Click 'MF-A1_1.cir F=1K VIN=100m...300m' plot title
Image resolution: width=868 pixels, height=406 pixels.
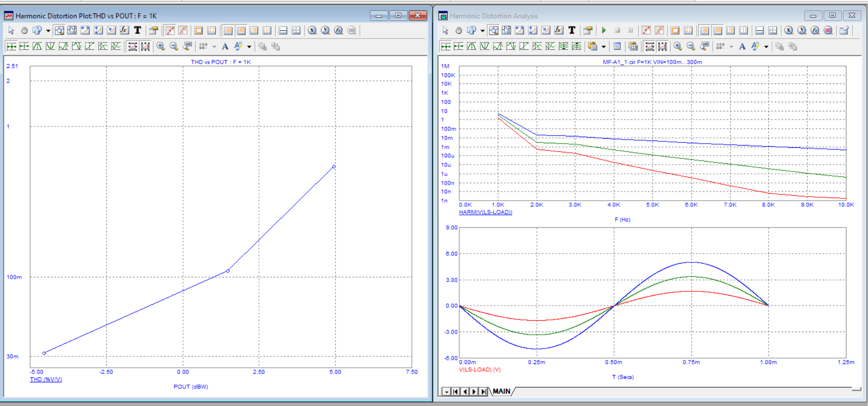coord(652,62)
